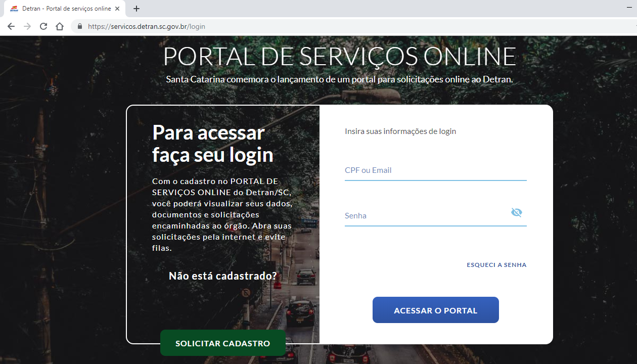Navigate back with the back arrow
The width and height of the screenshot is (637, 364).
11,26
